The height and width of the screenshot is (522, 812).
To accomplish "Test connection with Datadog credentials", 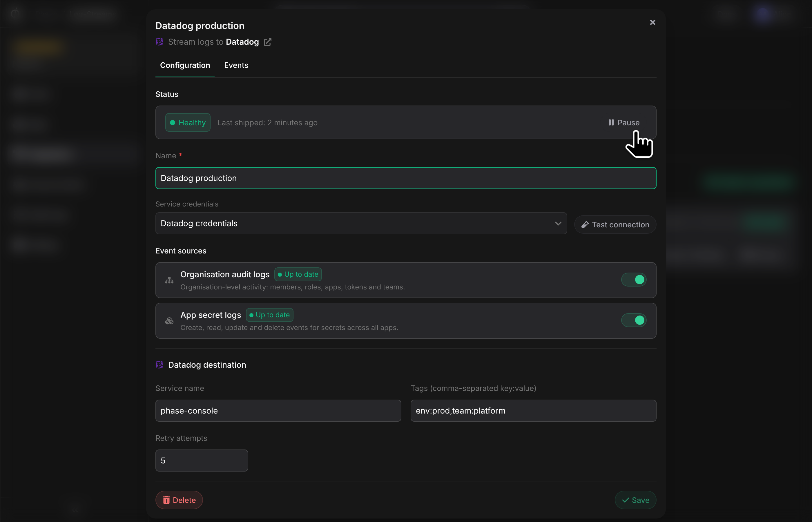I will click(615, 225).
